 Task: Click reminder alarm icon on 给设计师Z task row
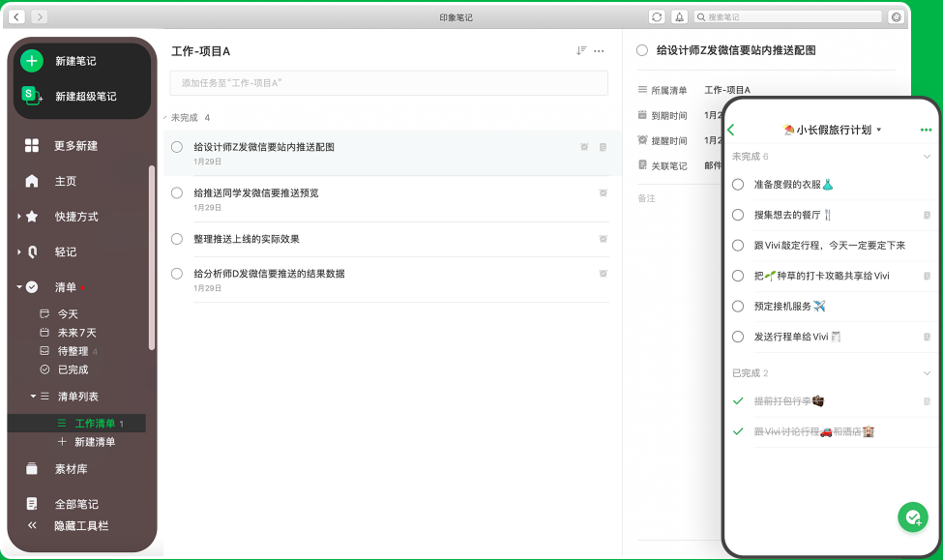point(584,147)
